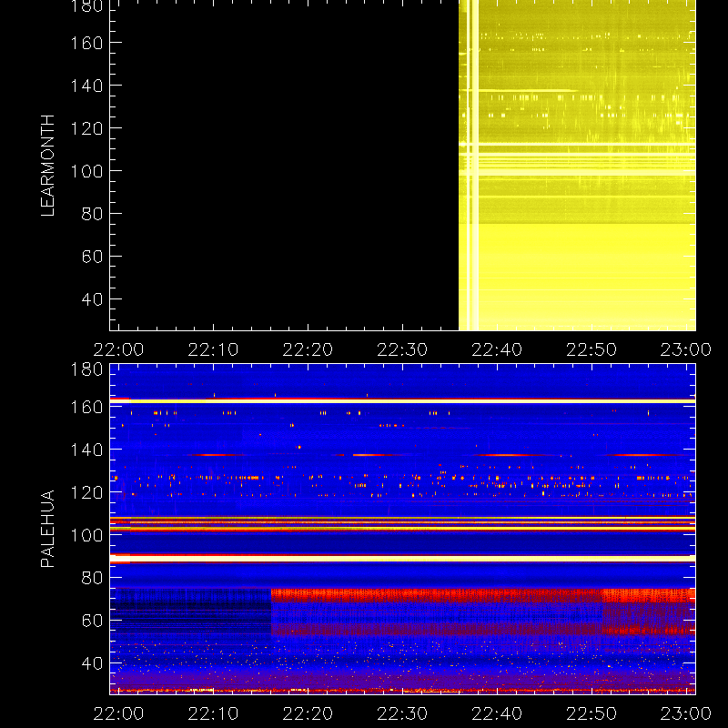Click the LEARMONTH axis title
The image size is (728, 728).
48,166
